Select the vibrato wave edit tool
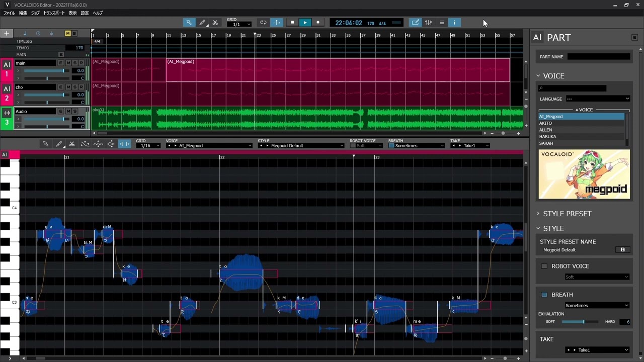Viewport: 644px width, 362px height. tap(98, 144)
